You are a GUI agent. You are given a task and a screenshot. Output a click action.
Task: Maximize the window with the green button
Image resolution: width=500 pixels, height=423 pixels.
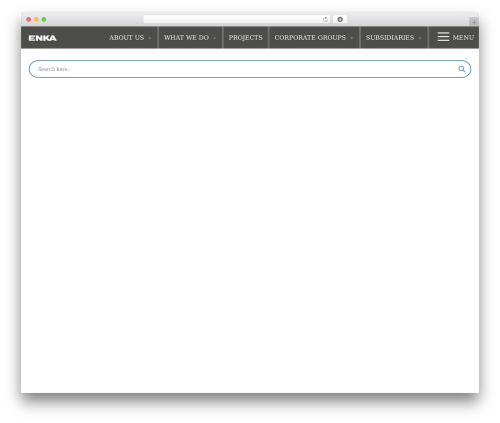44,20
